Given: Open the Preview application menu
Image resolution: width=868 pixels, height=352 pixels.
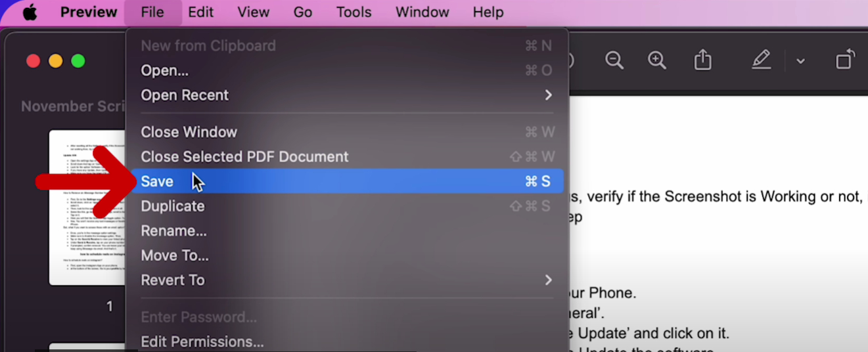Looking at the screenshot, I should 89,12.
